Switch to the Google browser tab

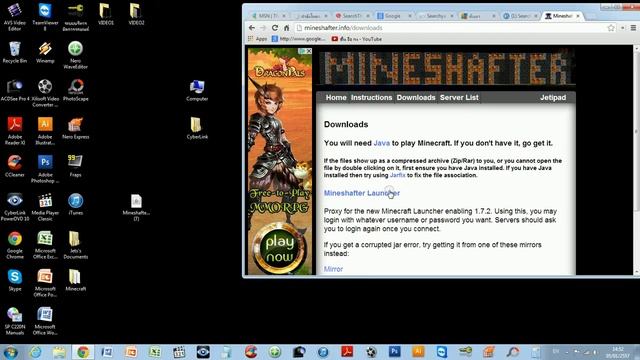coord(393,16)
